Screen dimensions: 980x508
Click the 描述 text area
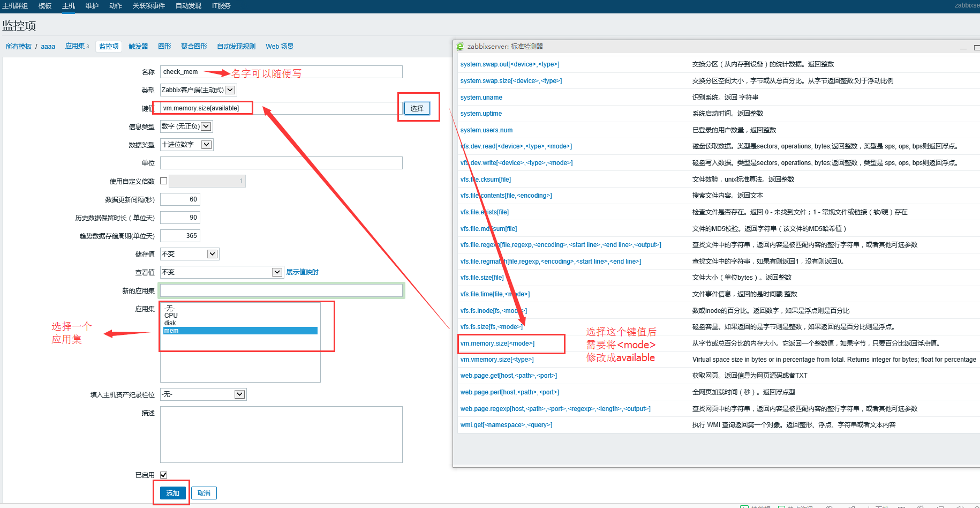(281, 435)
